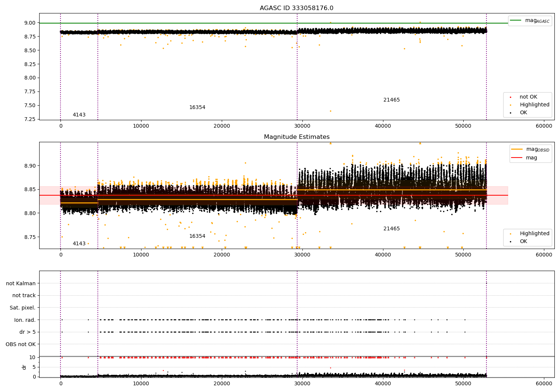Viewport: 560px width, 392px height.
Task: Click "60000" x-tick under the bottom plot
Action: pos(544,383)
